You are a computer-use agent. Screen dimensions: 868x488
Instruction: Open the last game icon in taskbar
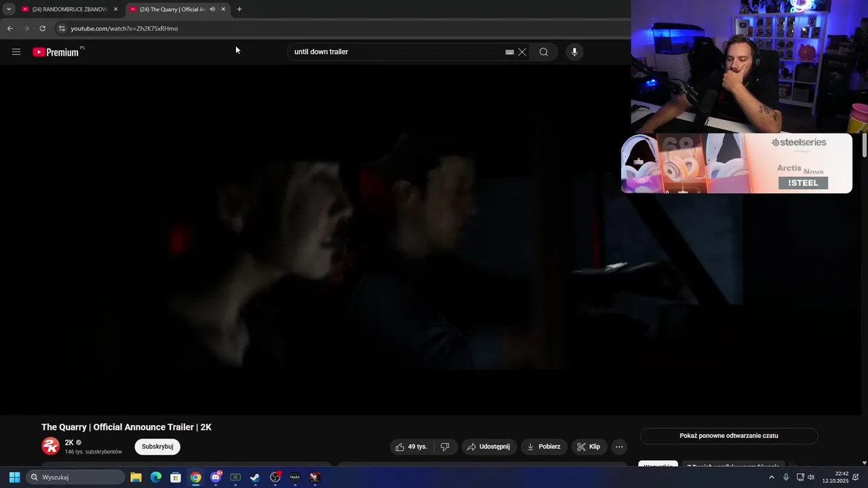click(x=315, y=477)
